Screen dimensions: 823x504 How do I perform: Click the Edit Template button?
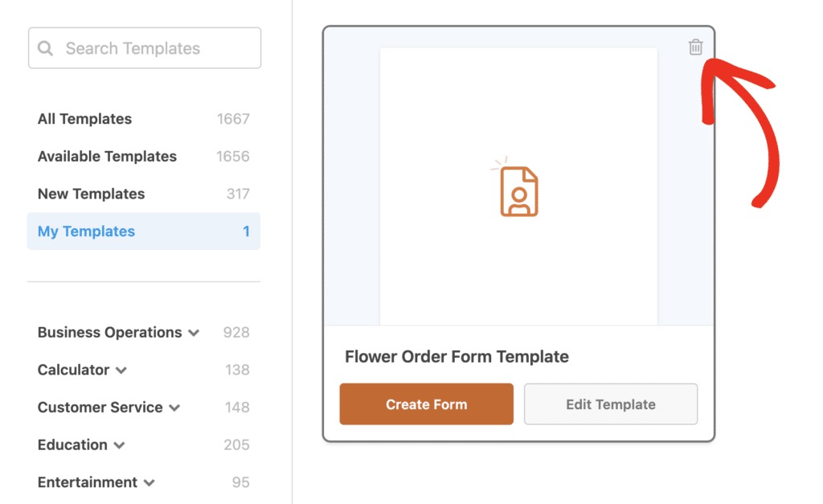610,404
